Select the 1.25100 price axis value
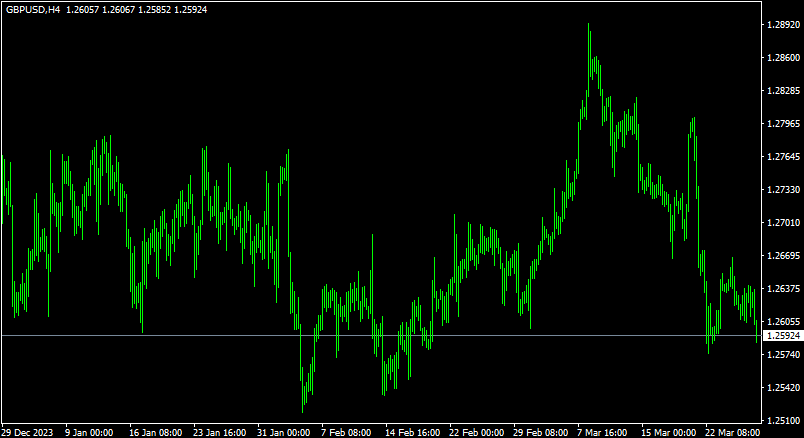 point(783,421)
